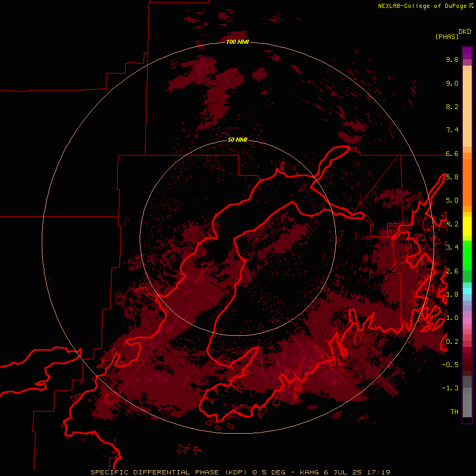
Task: Click the TH legend label
Action: [x=454, y=412]
